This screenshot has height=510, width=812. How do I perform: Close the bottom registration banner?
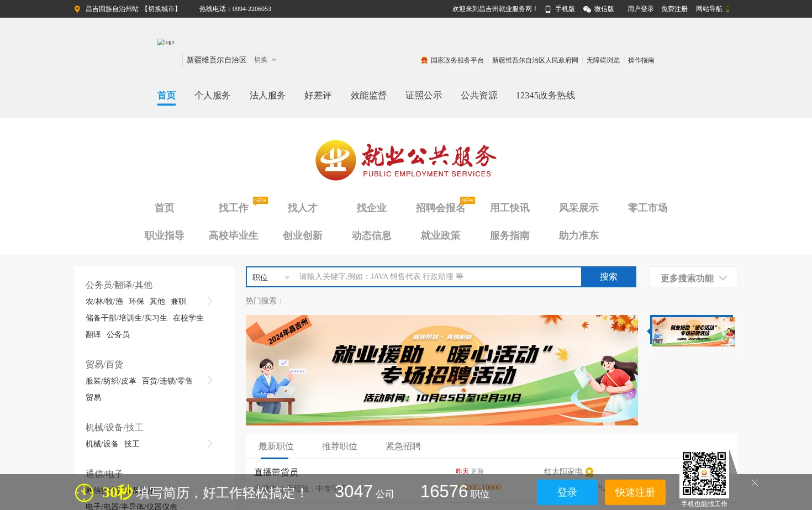(x=755, y=482)
